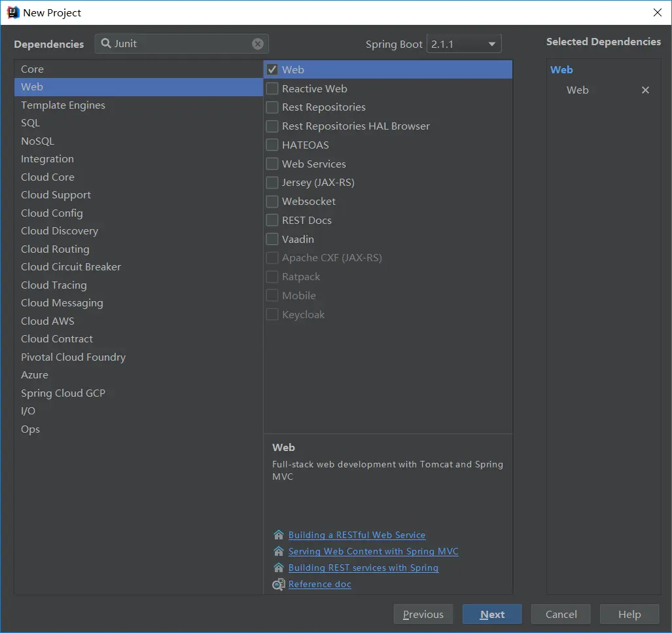672x633 pixels.
Task: Check the Rest Repositories option
Action: click(x=272, y=107)
